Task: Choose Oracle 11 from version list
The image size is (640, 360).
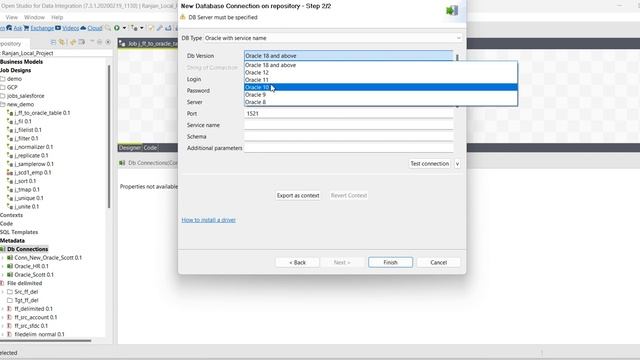Action: [x=381, y=80]
